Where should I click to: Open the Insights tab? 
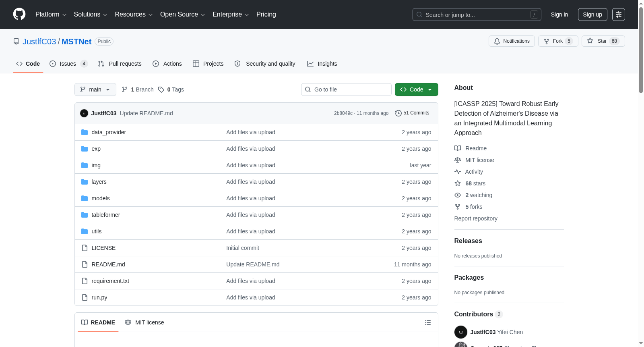tap(322, 64)
